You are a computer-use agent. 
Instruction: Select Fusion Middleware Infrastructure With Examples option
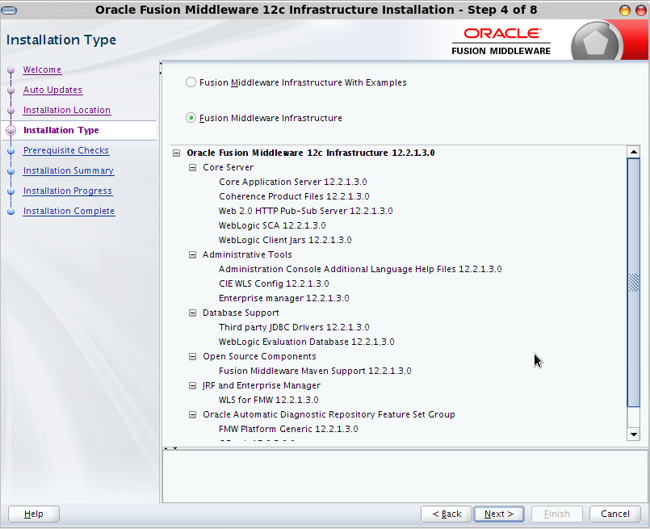[190, 82]
